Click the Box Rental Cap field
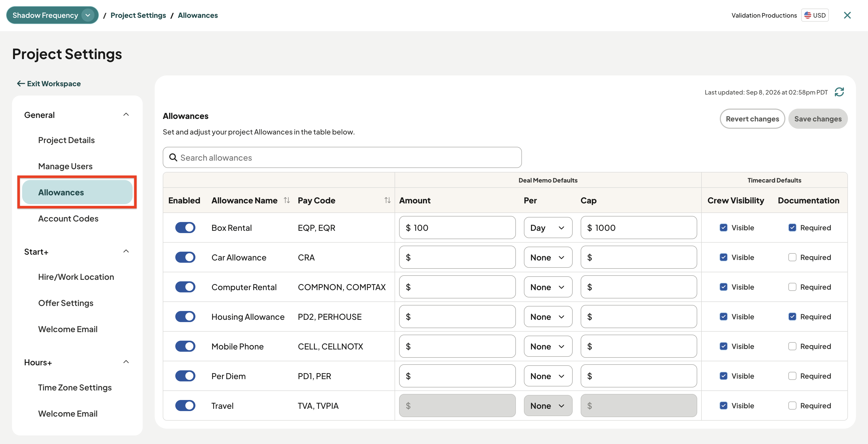Screen dimensions: 868x444 [638, 228]
